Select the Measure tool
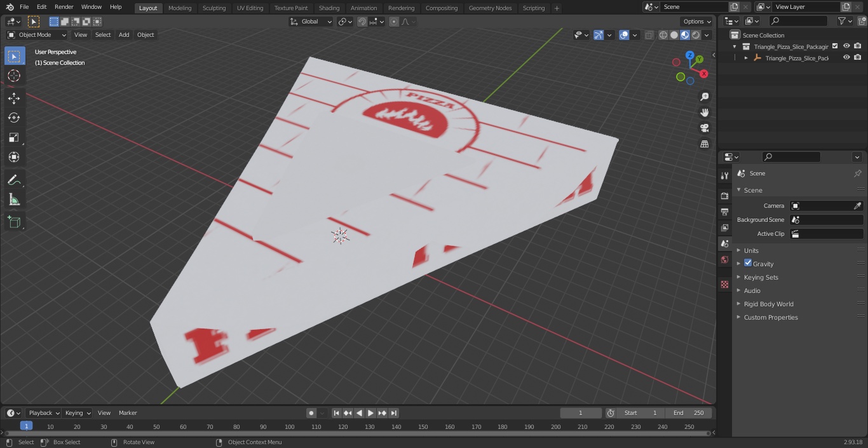The height and width of the screenshot is (448, 868). (x=14, y=200)
